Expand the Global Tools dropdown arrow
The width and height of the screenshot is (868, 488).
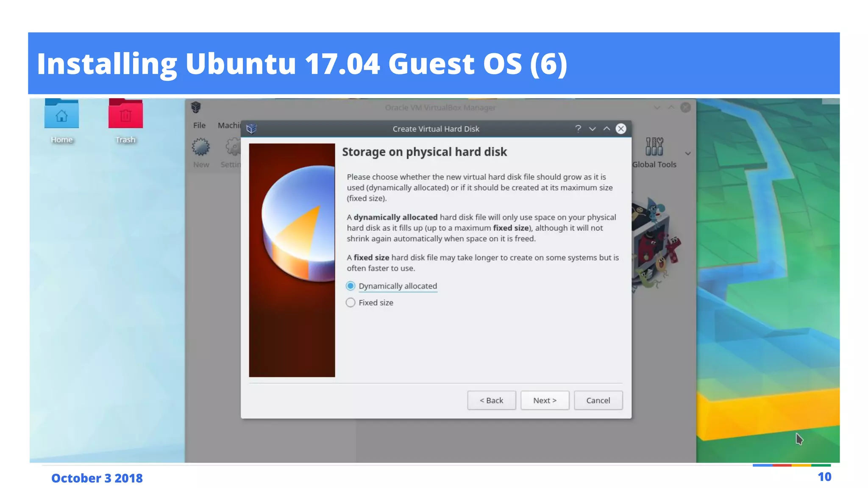tap(688, 153)
